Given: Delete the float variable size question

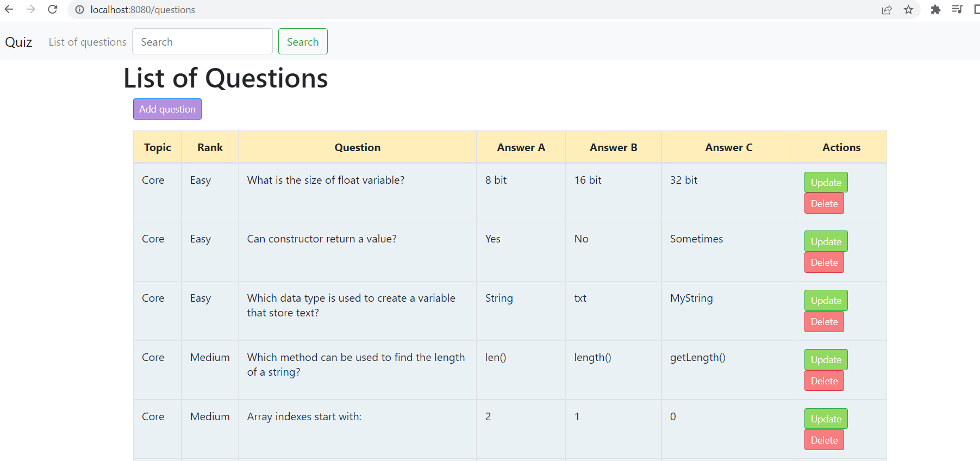Looking at the screenshot, I should pos(824,204).
